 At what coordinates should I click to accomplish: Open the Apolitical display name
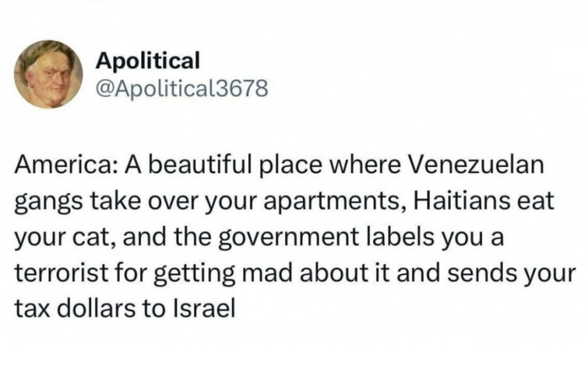(148, 60)
